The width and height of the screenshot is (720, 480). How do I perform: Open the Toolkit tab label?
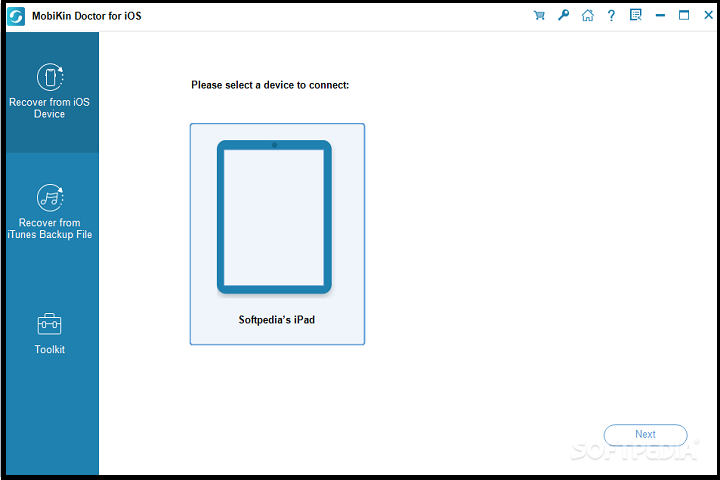click(50, 350)
